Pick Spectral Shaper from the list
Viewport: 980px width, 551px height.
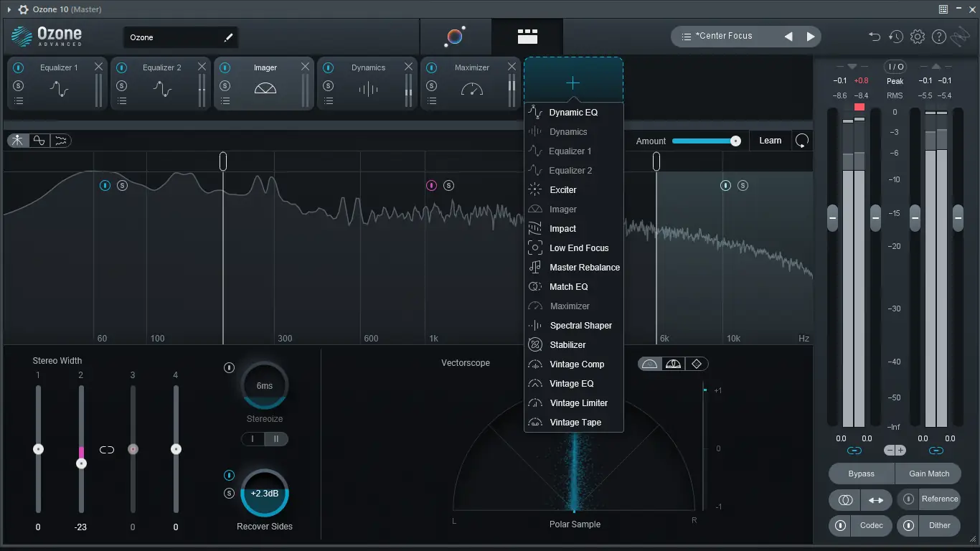[574, 326]
